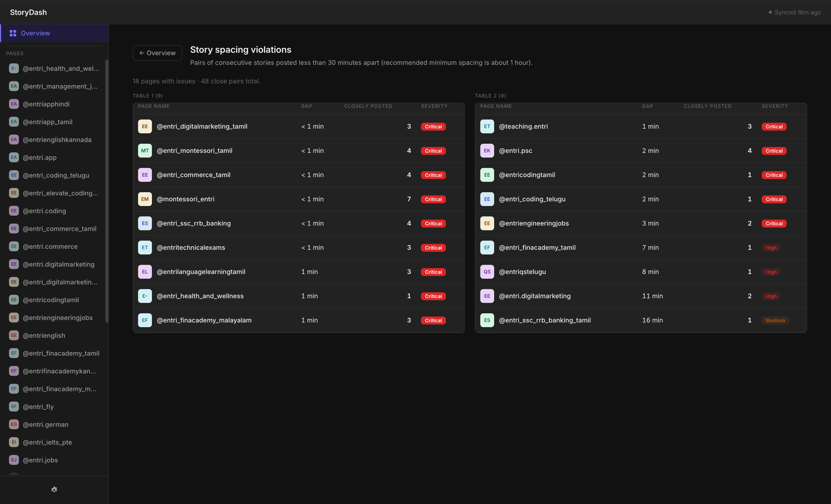The height and width of the screenshot is (504, 831).
Task: Click the EK avatar for @entri.psc
Action: (x=487, y=151)
